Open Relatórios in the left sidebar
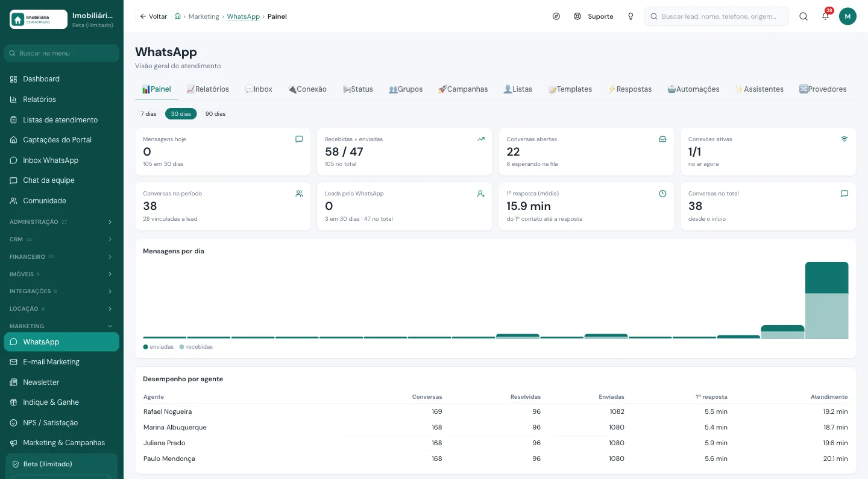This screenshot has height=479, width=868. click(61, 100)
